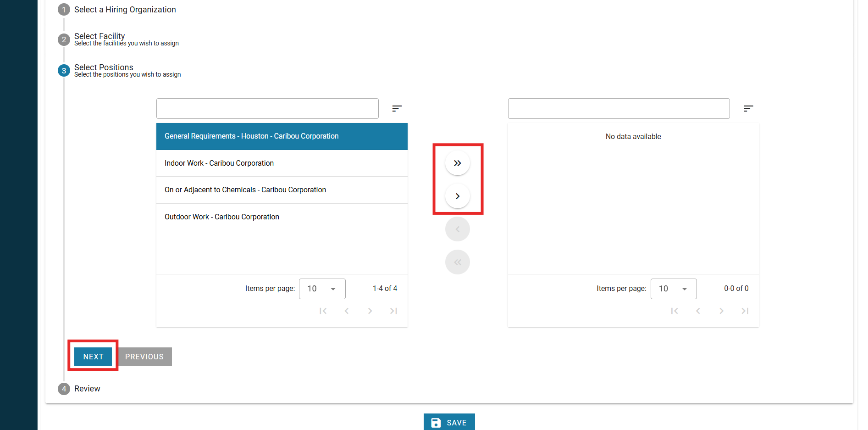868x430 pixels.
Task: Click the NEXT button
Action: tap(93, 357)
